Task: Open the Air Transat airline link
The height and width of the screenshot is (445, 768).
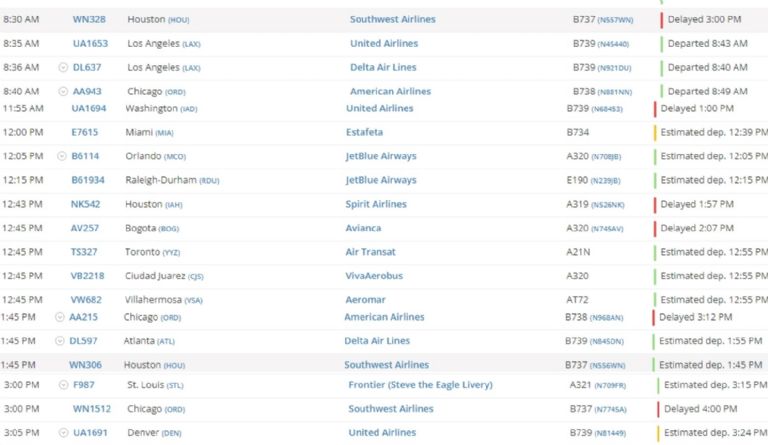Action: pos(370,252)
